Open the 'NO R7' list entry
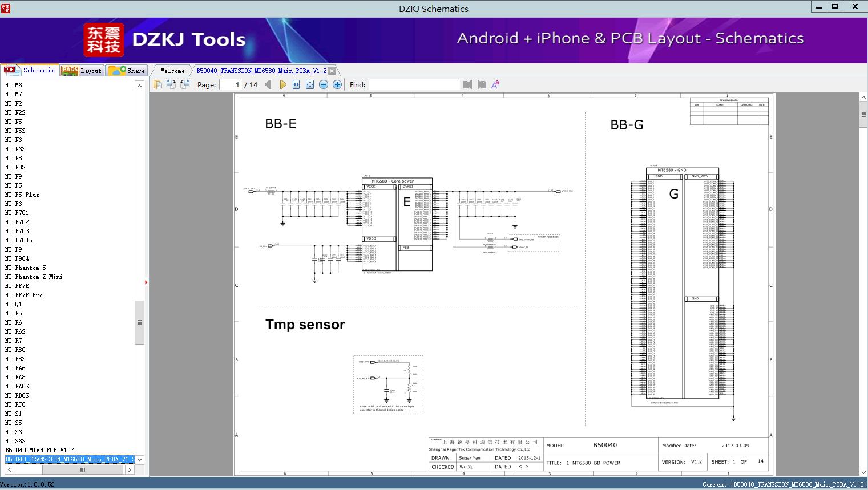Viewport: 868px width, 490px height. coord(14,341)
